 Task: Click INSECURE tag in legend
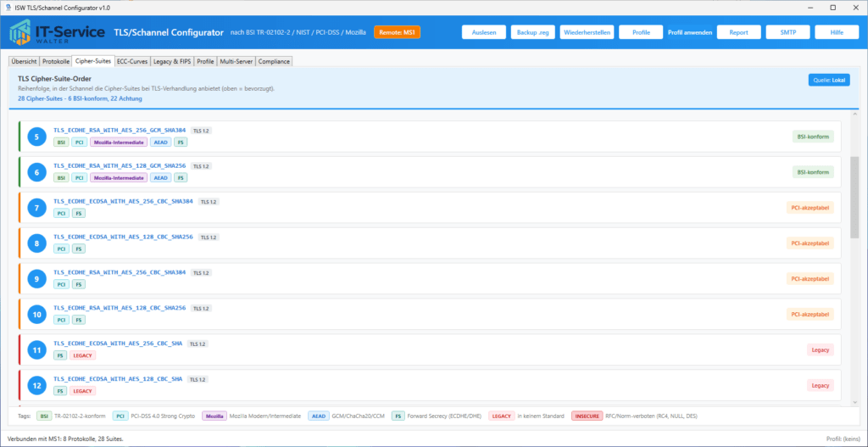coord(587,416)
